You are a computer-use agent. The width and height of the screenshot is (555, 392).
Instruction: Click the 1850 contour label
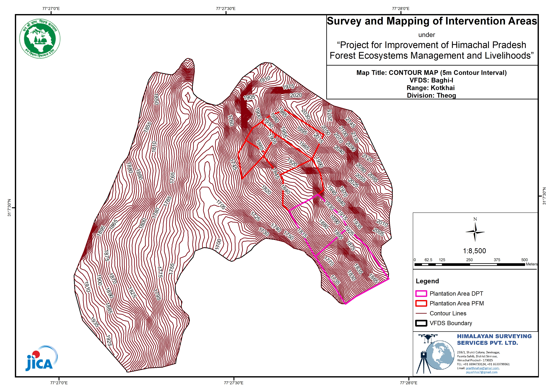[x=156, y=99]
